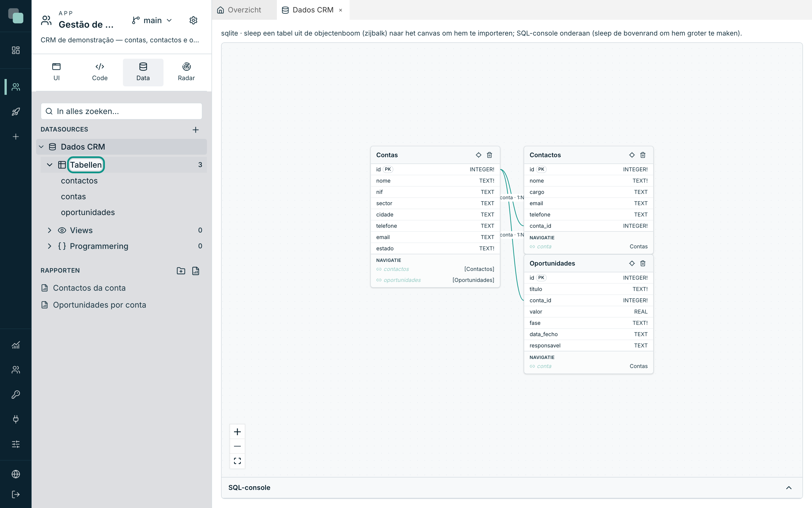The width and height of the screenshot is (812, 508).
Task: Click the SQL-console header bar
Action: tap(512, 487)
